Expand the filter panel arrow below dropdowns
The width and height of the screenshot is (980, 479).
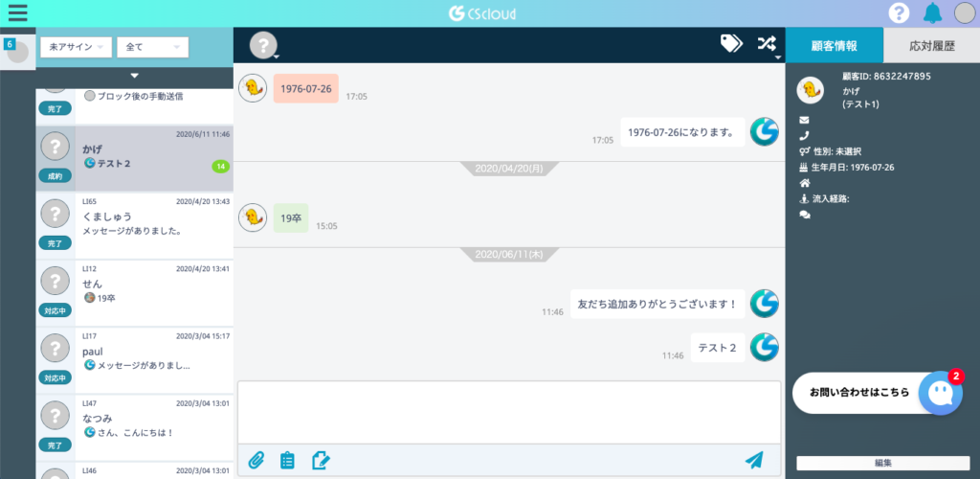click(134, 76)
